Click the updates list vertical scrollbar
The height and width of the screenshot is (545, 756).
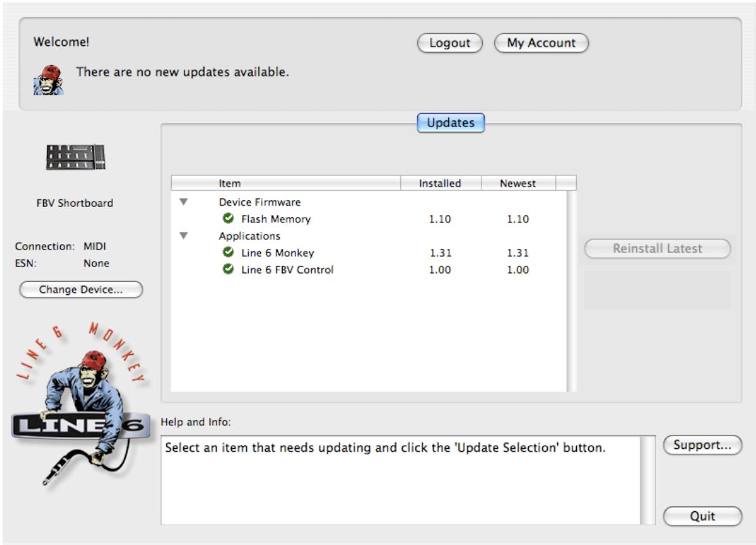click(571, 291)
